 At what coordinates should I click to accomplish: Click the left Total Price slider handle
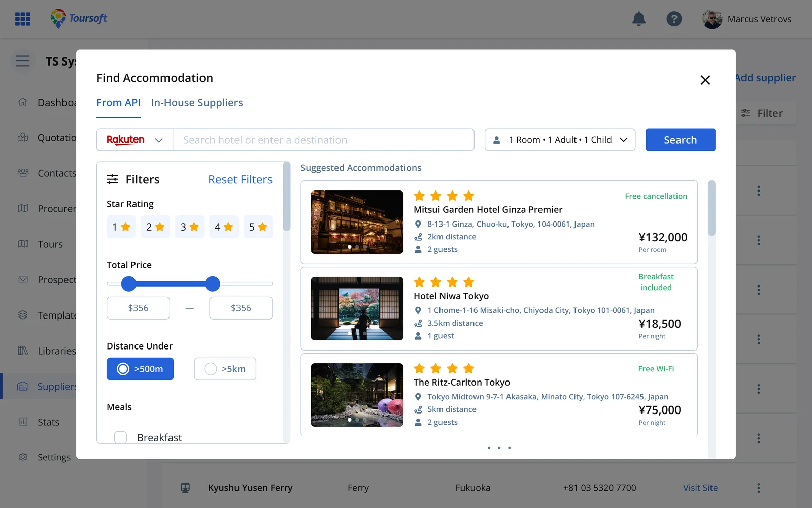[129, 284]
